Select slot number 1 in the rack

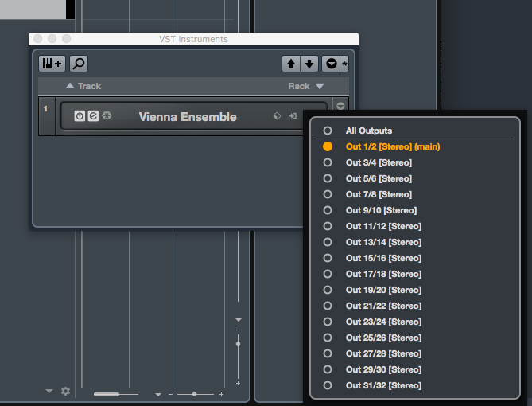click(46, 116)
